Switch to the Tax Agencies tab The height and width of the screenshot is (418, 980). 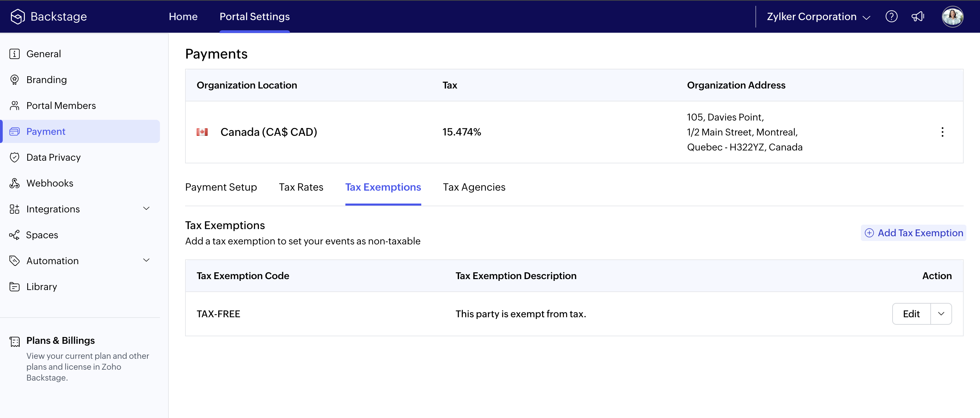point(474,187)
